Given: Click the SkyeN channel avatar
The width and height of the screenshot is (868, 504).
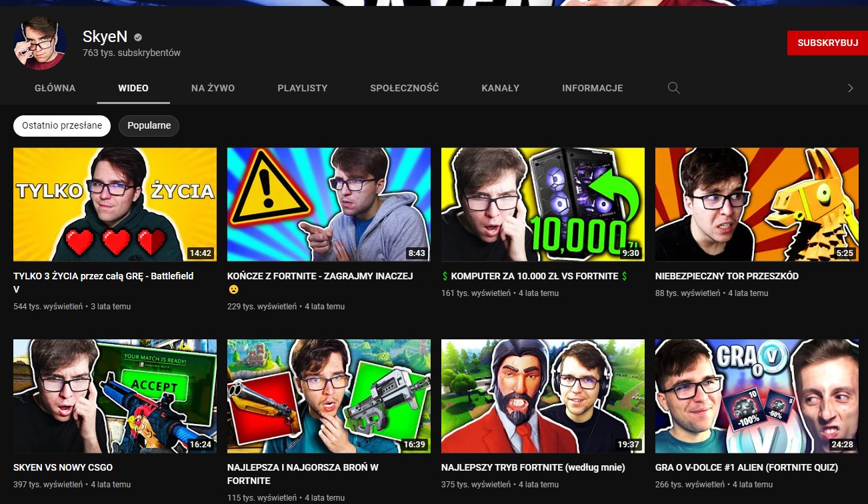Looking at the screenshot, I should coord(40,43).
